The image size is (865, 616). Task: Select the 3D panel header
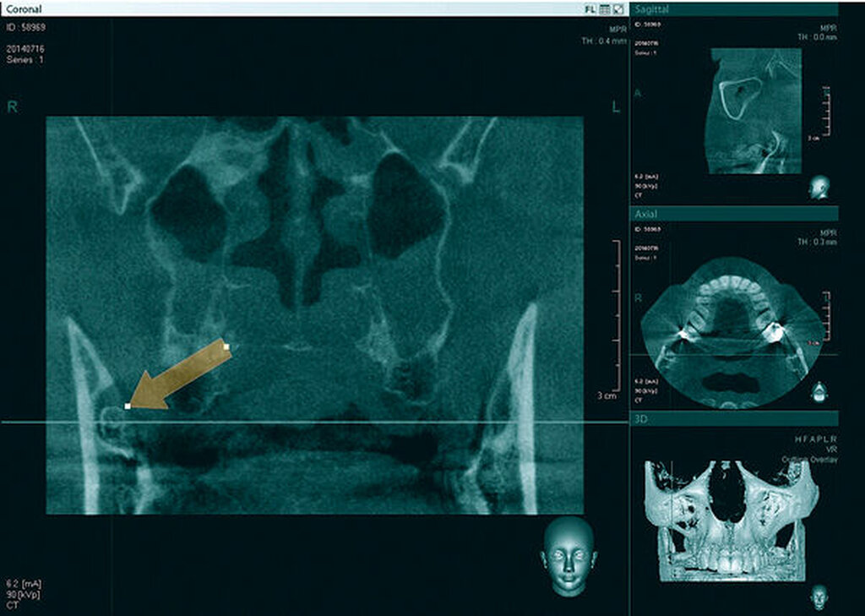coord(734,419)
